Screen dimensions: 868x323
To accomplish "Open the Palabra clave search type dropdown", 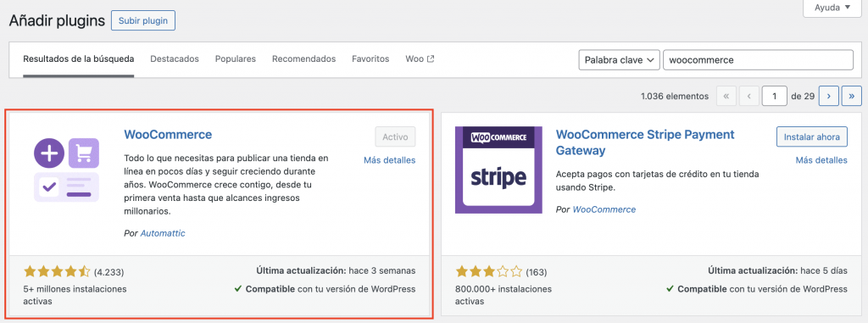I will (x=619, y=60).
